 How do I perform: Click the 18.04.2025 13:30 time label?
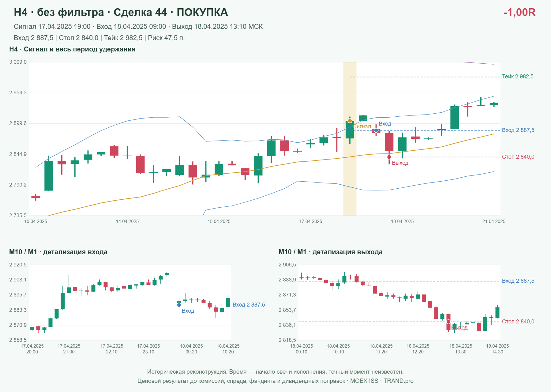pos(461,349)
